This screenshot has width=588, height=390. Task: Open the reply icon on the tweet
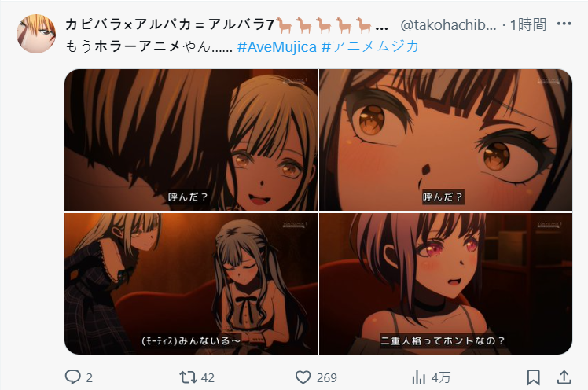point(72,377)
